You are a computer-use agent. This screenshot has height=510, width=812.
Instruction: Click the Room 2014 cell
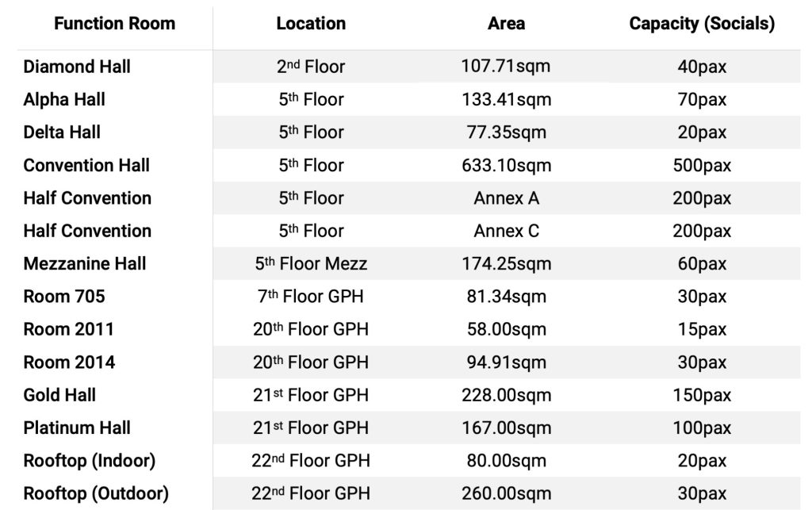click(69, 362)
